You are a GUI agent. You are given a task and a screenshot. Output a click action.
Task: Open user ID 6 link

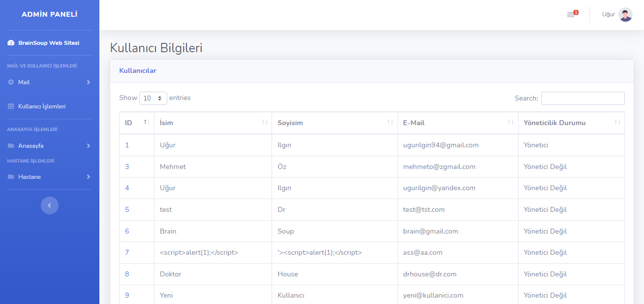pos(127,231)
